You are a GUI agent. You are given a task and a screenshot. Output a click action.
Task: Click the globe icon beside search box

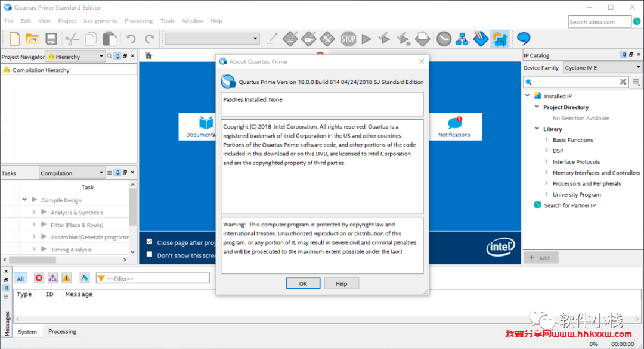pyautogui.click(x=637, y=21)
